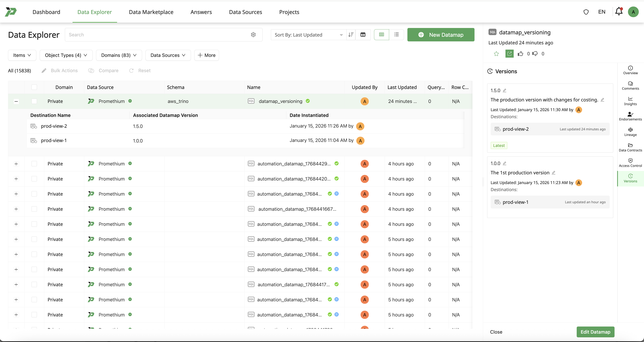Open the prod-view-2 destination link
The width and height of the screenshot is (644, 342).
pyautogui.click(x=516, y=129)
